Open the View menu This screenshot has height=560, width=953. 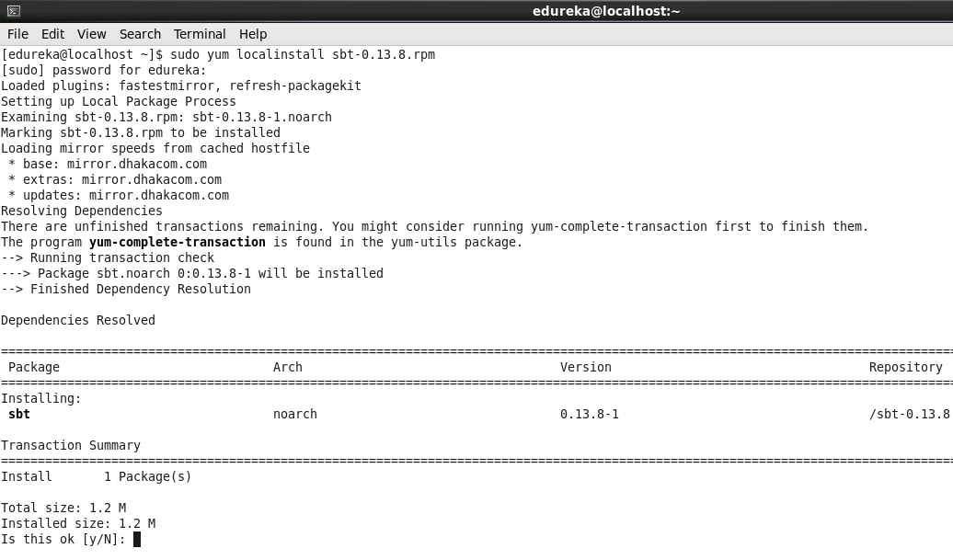[91, 34]
